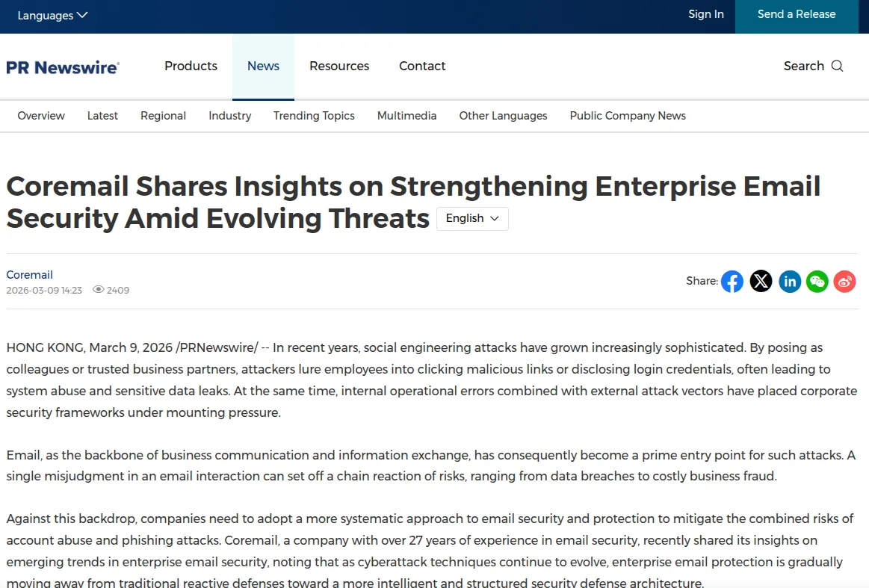The image size is (869, 588).
Task: Open Public Company News section
Action: (628, 116)
